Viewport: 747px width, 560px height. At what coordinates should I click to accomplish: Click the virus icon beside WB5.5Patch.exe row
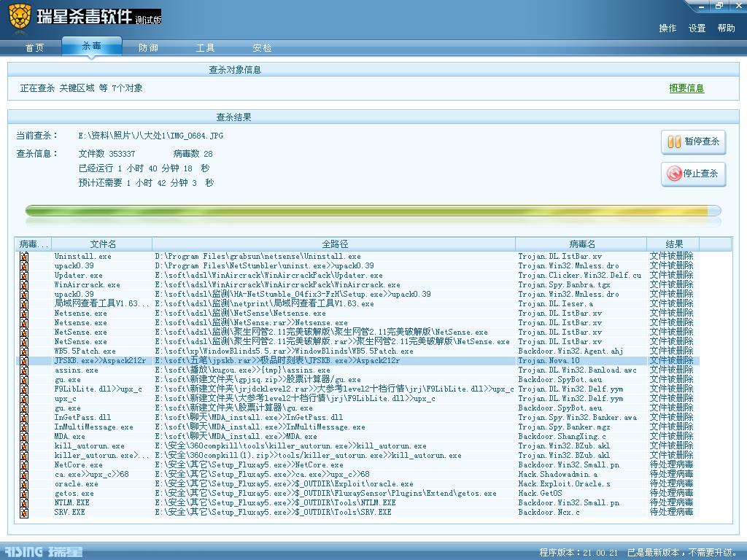pyautogui.click(x=24, y=351)
